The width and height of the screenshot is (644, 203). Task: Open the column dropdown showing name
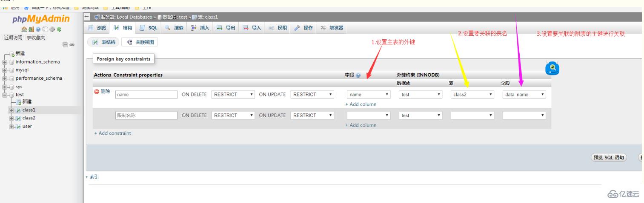[x=369, y=95]
